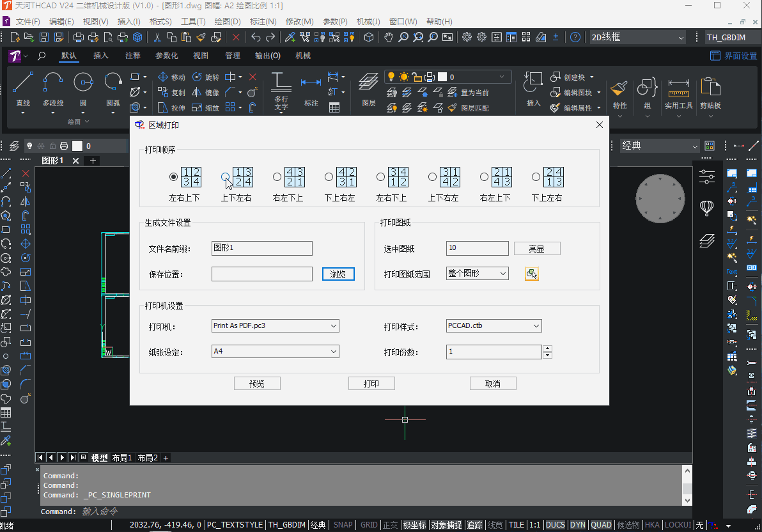Image resolution: width=762 pixels, height=532 pixels.
Task: Click the 打印 print button
Action: [371, 384]
